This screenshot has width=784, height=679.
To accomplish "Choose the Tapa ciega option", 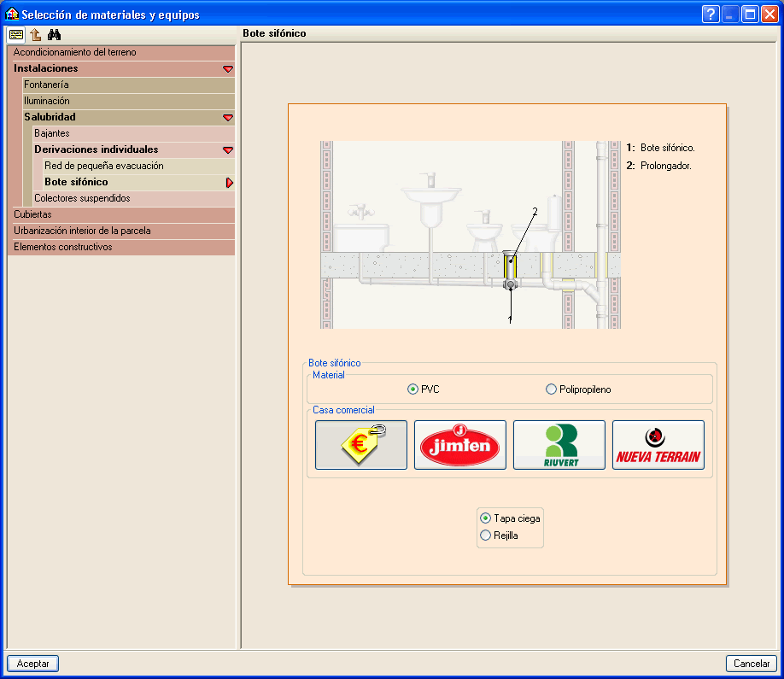I will coord(510,518).
